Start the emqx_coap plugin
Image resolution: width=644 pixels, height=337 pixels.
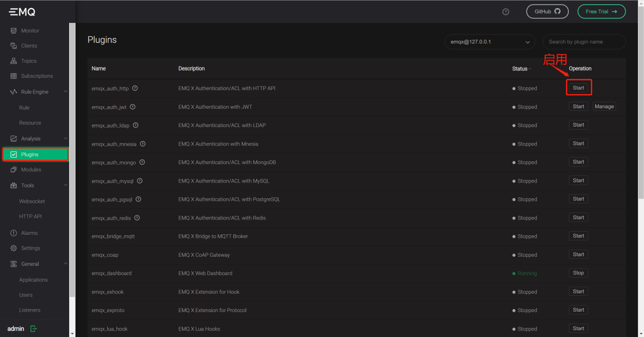(x=578, y=254)
